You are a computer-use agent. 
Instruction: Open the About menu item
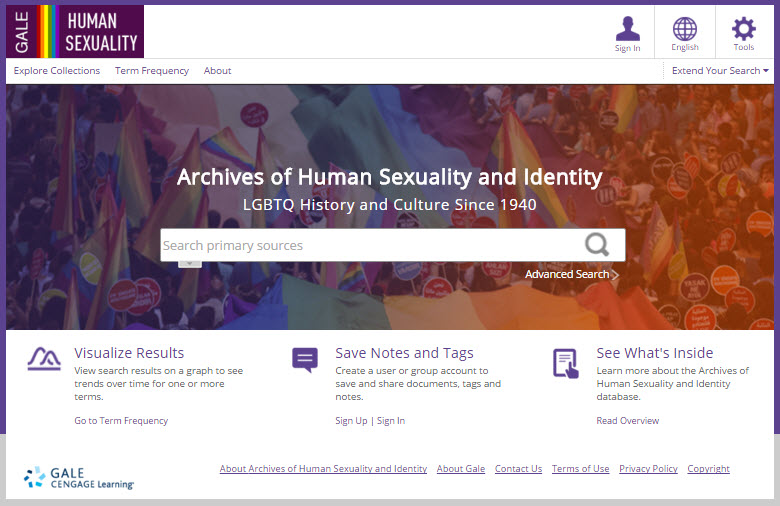coord(217,71)
